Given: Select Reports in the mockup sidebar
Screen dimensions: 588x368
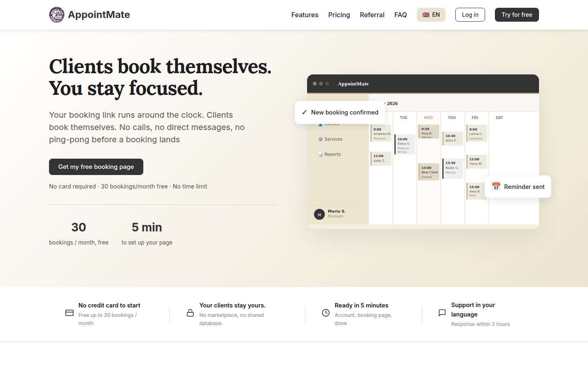Looking at the screenshot, I should [x=330, y=154].
